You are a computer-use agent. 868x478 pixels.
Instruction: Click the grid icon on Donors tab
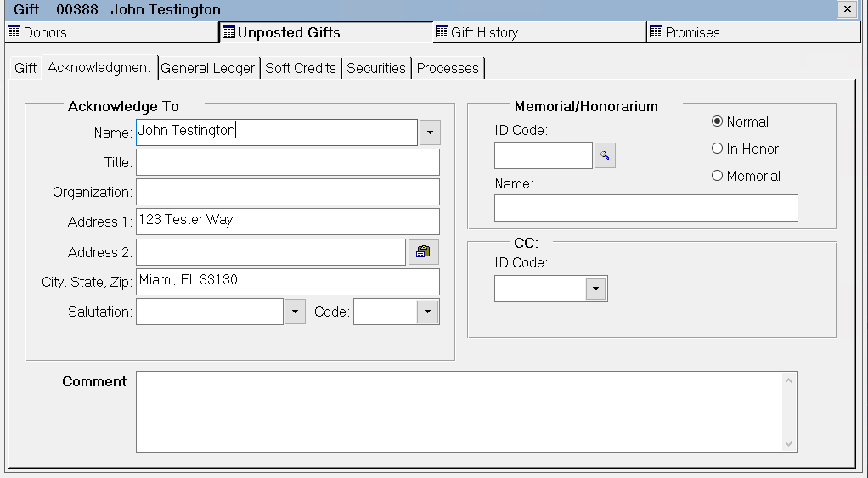pos(14,32)
